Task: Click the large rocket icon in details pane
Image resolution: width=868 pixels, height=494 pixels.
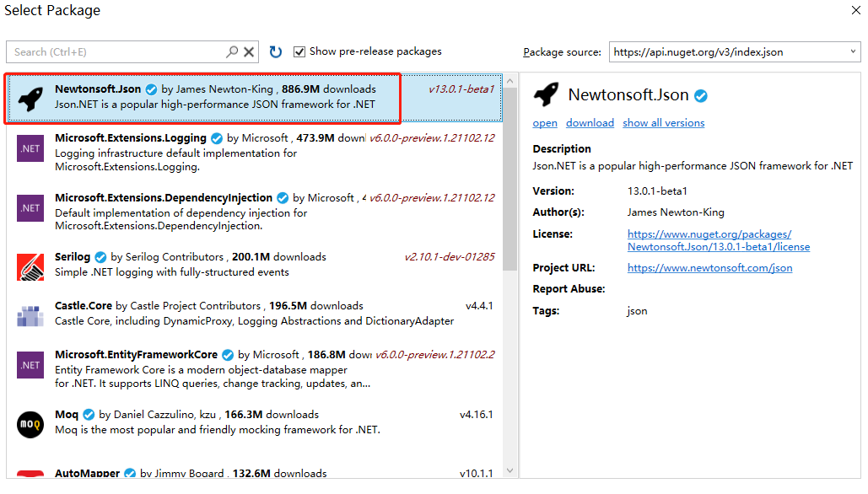Action: click(x=547, y=94)
